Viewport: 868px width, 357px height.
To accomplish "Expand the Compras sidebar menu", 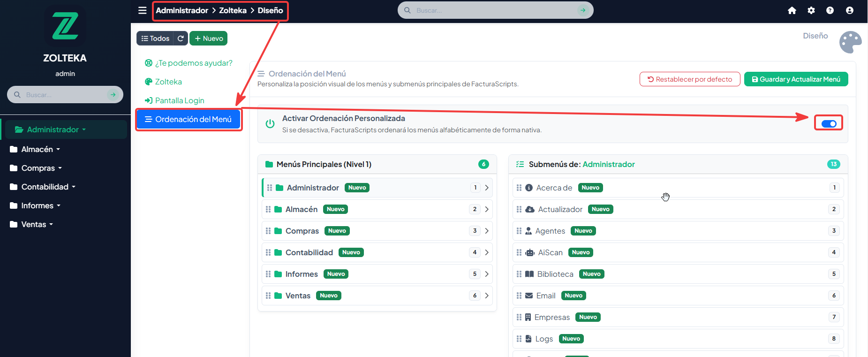I will [36, 168].
